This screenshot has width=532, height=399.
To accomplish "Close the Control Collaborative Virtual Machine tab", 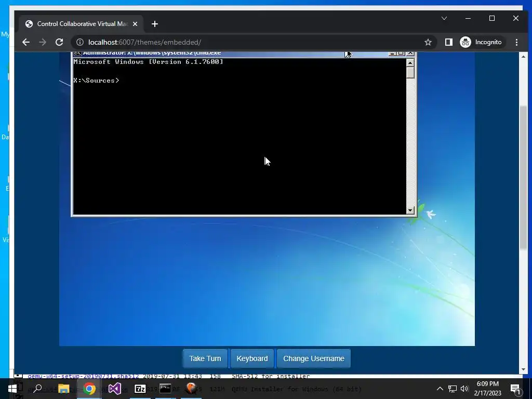I will click(x=135, y=24).
